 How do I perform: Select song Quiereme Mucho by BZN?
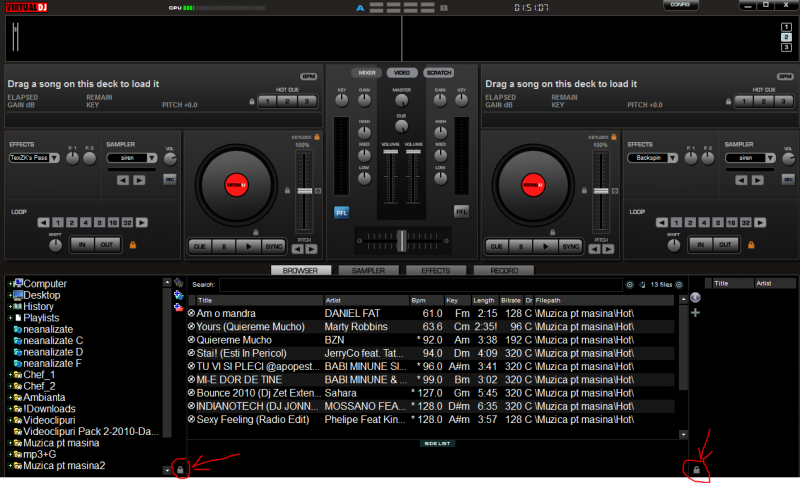point(431,340)
